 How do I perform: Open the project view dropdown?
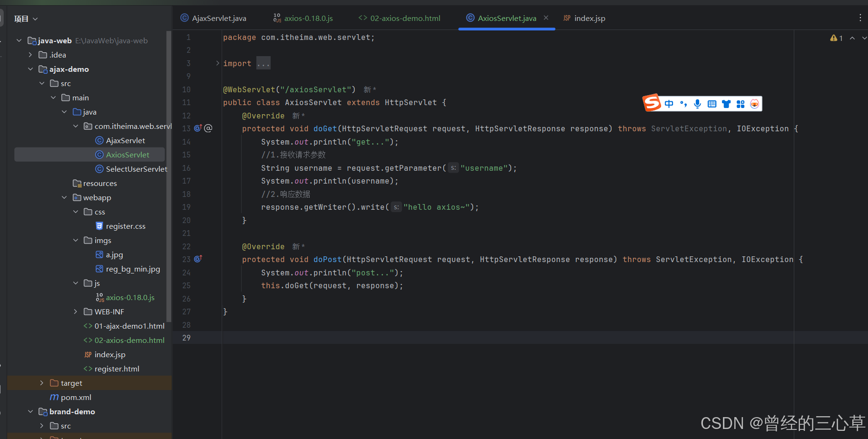[26, 19]
